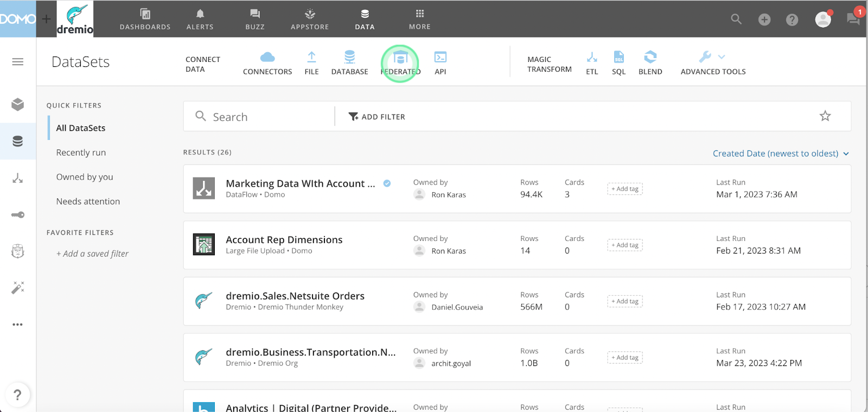Open the Domo home logo
868x412 pixels.
pos(18,19)
